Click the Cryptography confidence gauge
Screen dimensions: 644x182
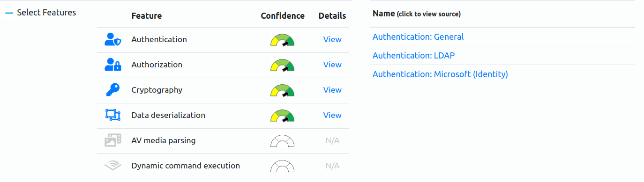pyautogui.click(x=283, y=90)
